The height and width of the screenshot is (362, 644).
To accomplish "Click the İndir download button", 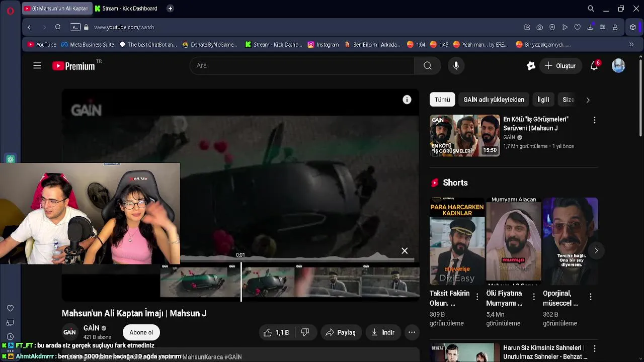I will click(x=383, y=332).
